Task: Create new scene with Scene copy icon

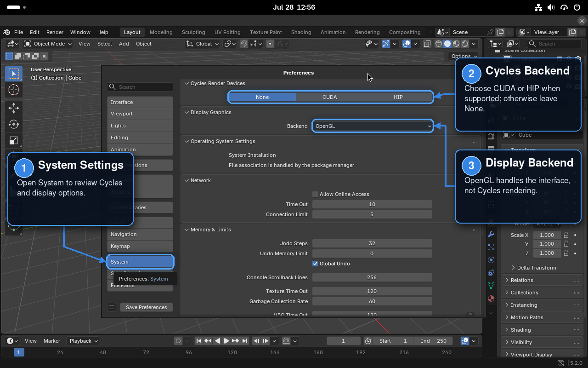Action: (500, 32)
